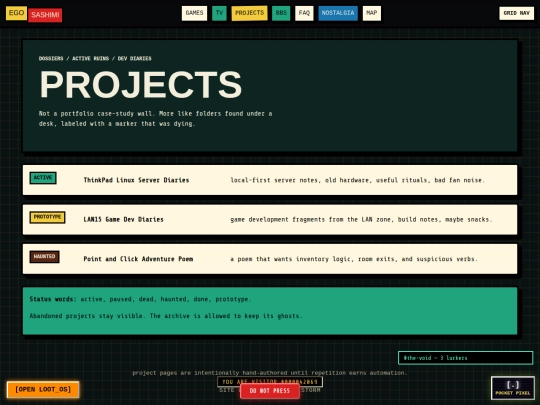
Task: Open the #the-void lurkers chat bar
Action: point(466,358)
